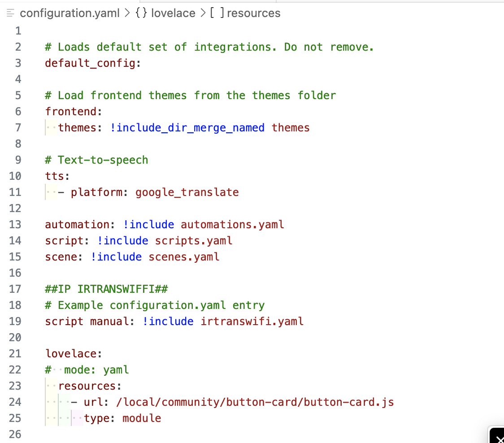Click the 'url:' key on line 24
Screen dimensions: 504x443
coord(96,402)
